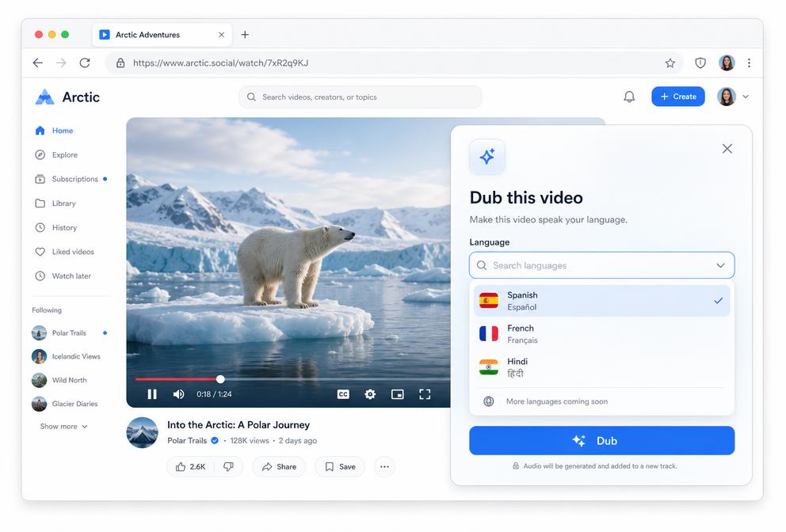The image size is (786, 532).
Task: Click the browser forward arrow
Action: pos(61,63)
